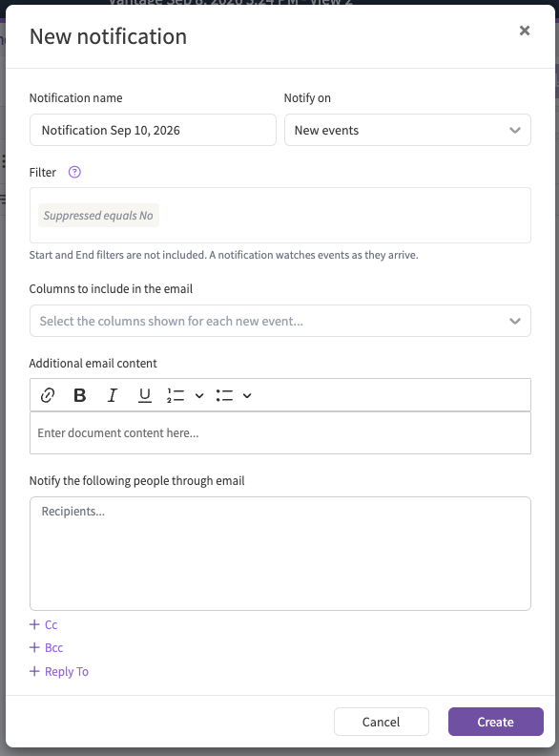Toggle bold formatting in email content
The image size is (559, 756).
79,395
